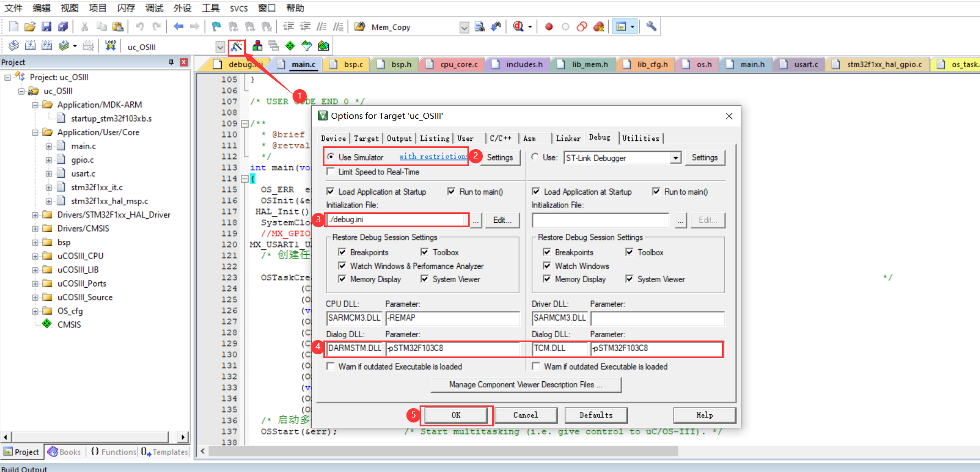
Task: Toggle Load Application at Startup under ST-Link side
Action: pos(536,191)
